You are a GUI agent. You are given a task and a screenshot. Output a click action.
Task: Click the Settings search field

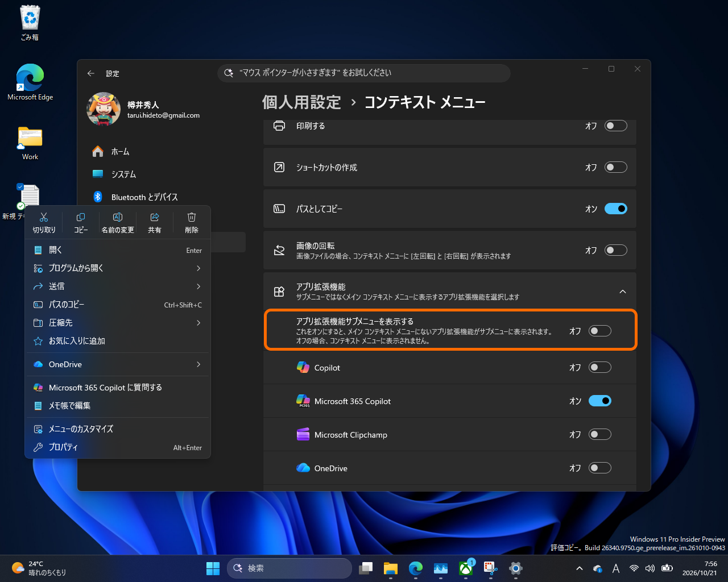pos(364,73)
